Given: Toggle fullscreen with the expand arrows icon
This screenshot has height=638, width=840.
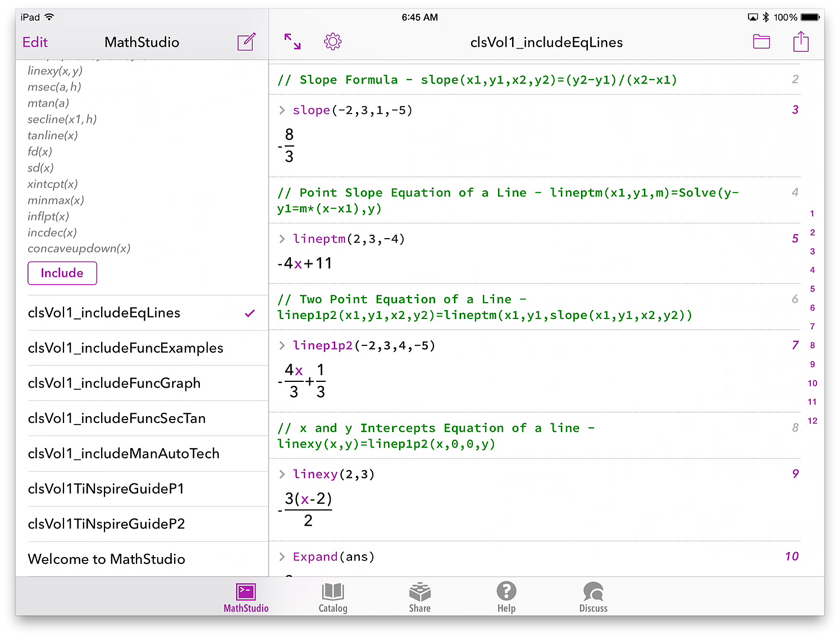Looking at the screenshot, I should 293,42.
